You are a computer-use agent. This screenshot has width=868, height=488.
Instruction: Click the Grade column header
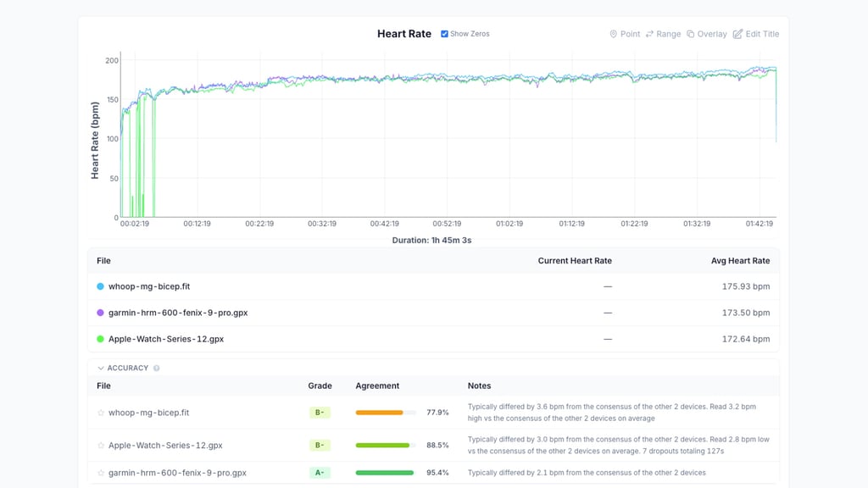(x=320, y=385)
